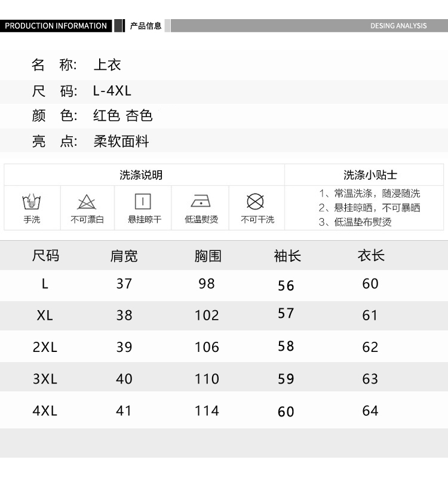Click the hand wash (手洗) care icon
448x478 pixels.
[32, 201]
